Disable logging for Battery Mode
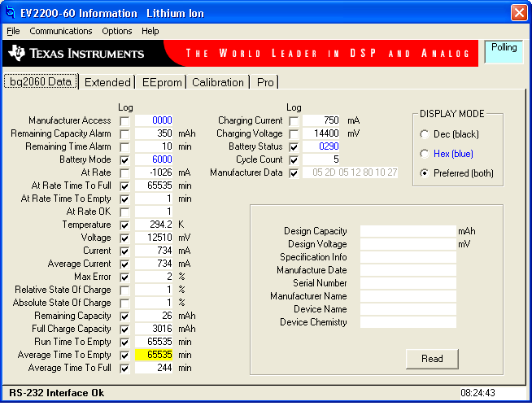The height and width of the screenshot is (406, 532). tap(124, 160)
